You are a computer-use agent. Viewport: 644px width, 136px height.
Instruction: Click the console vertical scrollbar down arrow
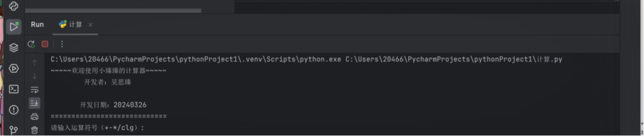point(642,124)
